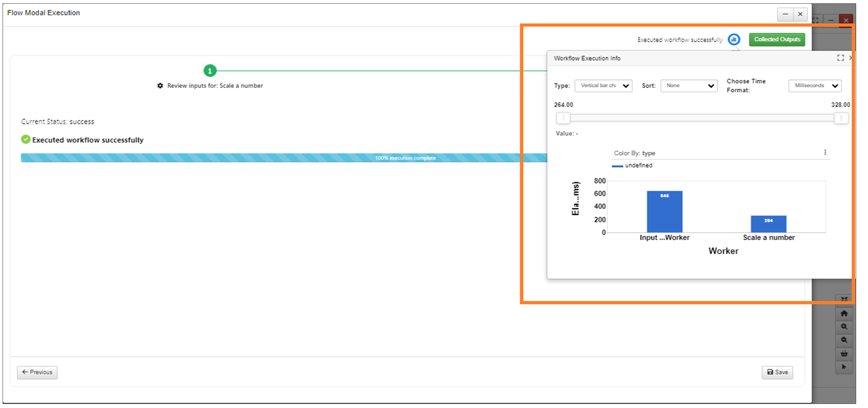Click the Previous button
Viewport: 868px width, 408px height.
[x=37, y=372]
